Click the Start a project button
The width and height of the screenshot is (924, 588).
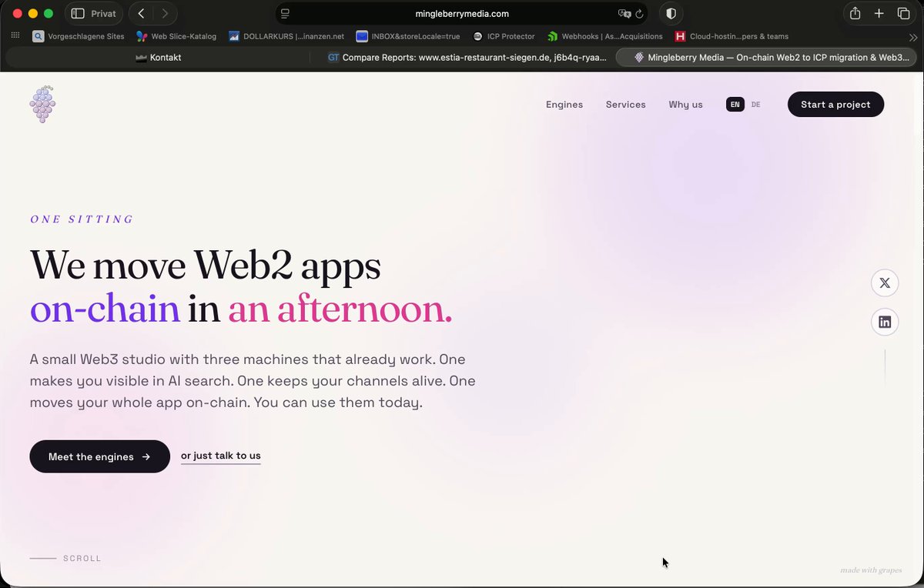tap(835, 105)
